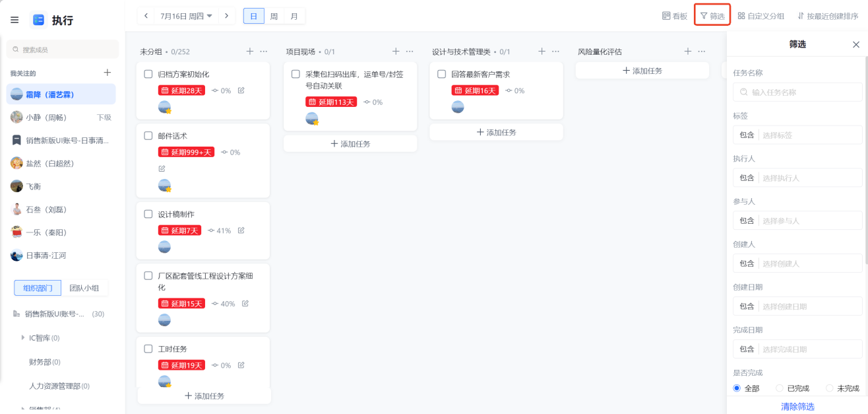Open 财务部 department
The image size is (868, 414).
(x=45, y=362)
